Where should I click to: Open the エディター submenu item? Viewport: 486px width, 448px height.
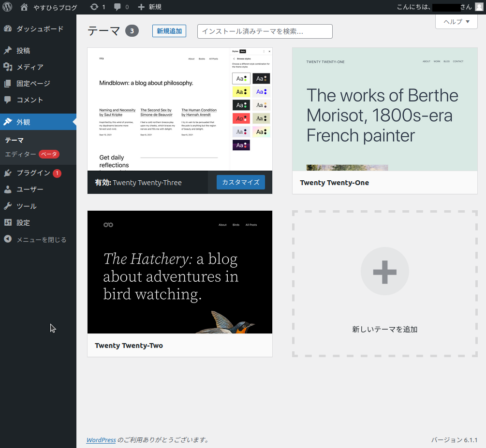[20, 154]
